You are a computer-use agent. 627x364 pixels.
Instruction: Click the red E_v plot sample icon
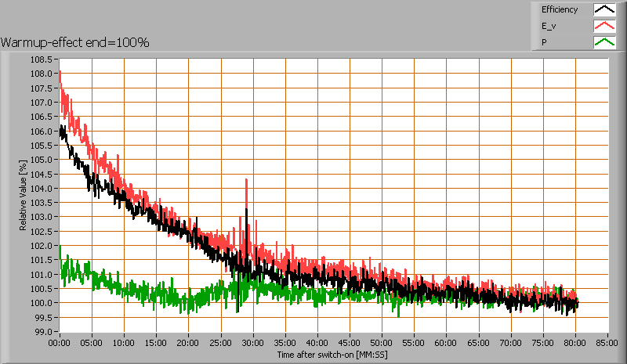pos(603,26)
